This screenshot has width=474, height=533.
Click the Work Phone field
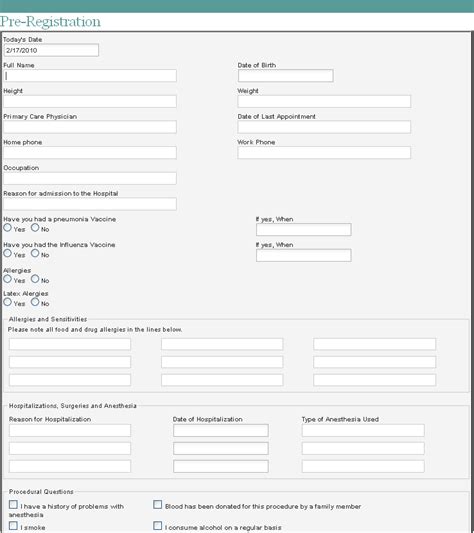(324, 153)
